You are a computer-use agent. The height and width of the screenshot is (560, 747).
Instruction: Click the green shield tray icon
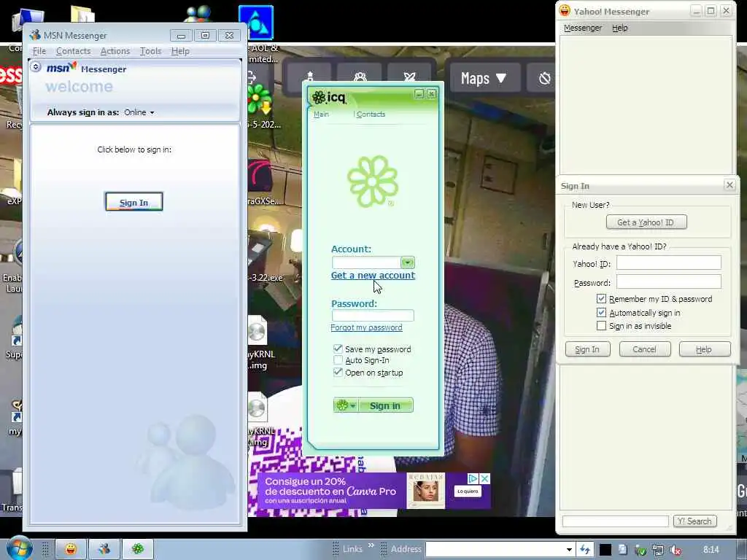640,550
